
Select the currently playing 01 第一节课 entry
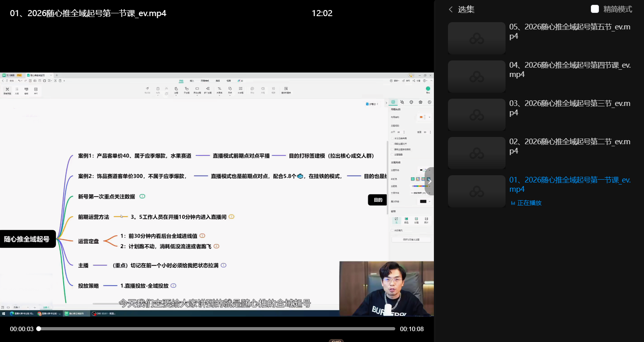570,184
